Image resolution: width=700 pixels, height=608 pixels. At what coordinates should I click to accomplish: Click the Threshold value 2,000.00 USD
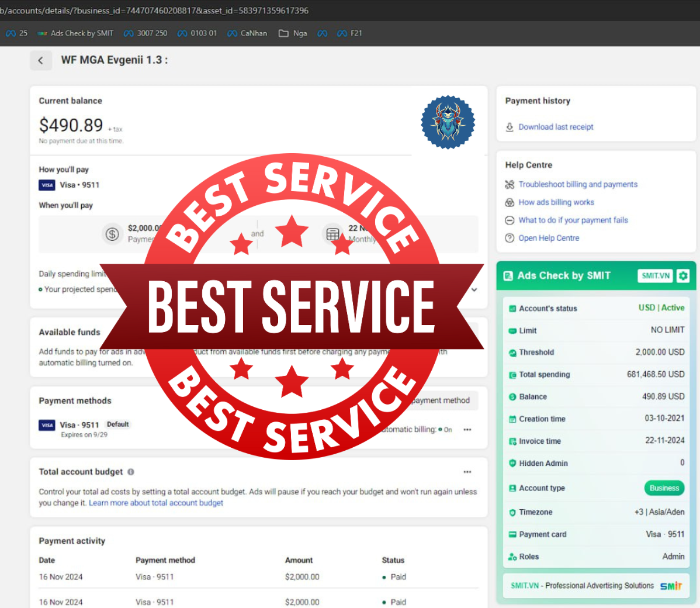[x=660, y=353]
